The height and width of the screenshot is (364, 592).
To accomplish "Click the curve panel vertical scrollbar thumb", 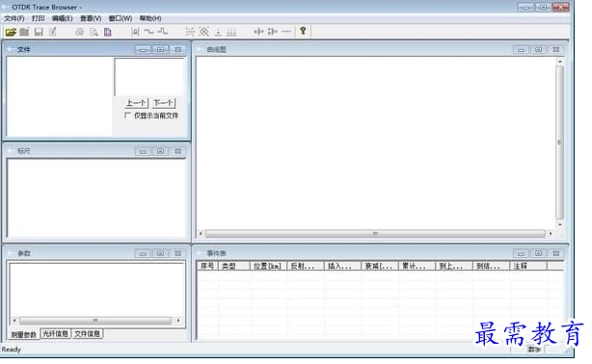I will coord(559,143).
